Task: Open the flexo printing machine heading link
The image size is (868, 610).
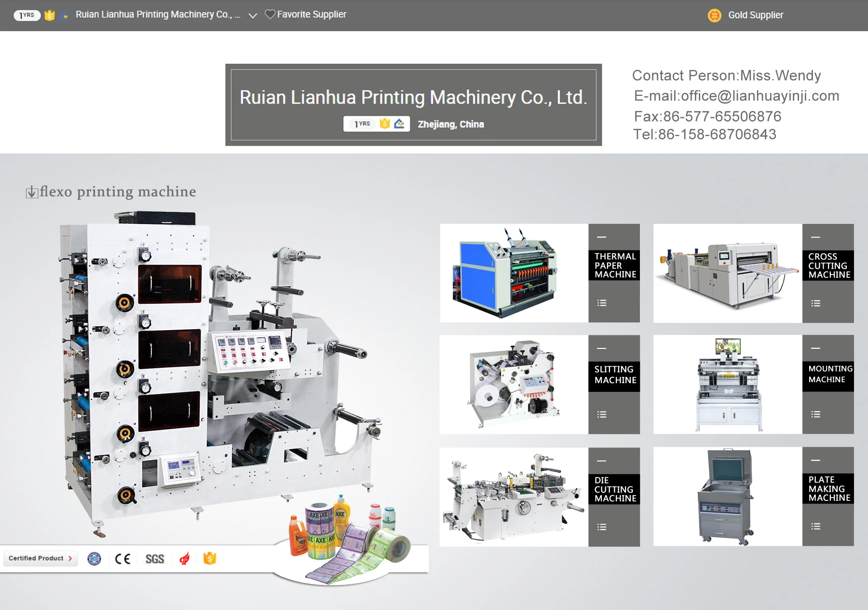Action: 117,192
